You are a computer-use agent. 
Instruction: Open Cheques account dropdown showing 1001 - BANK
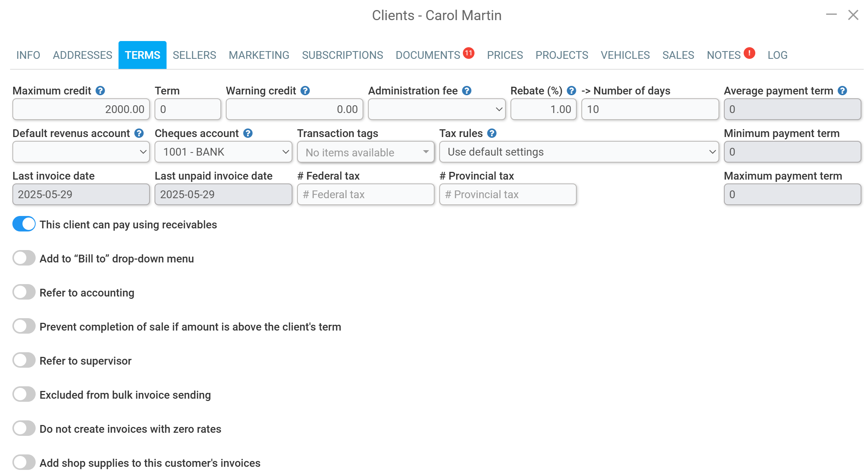[x=223, y=152]
